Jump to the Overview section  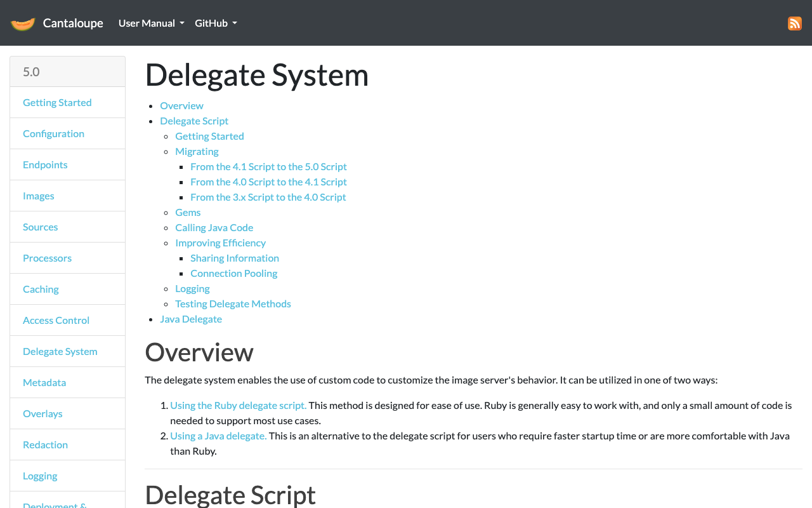181,105
